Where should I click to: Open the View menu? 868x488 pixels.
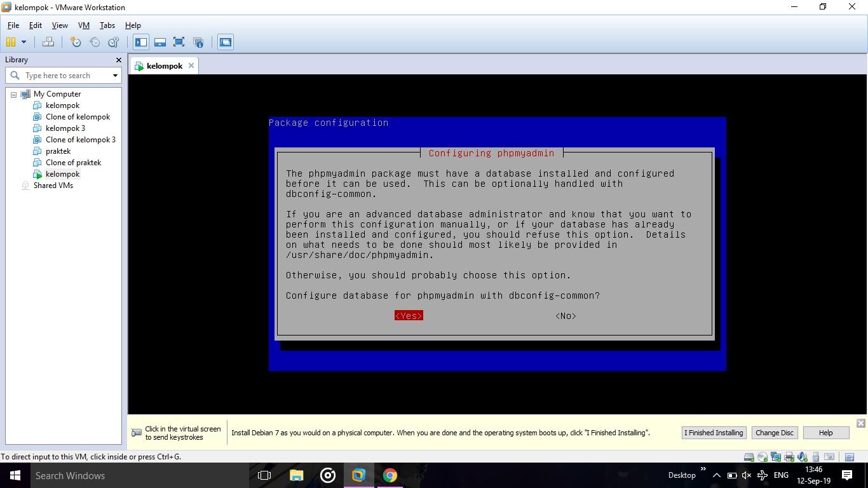tap(60, 25)
